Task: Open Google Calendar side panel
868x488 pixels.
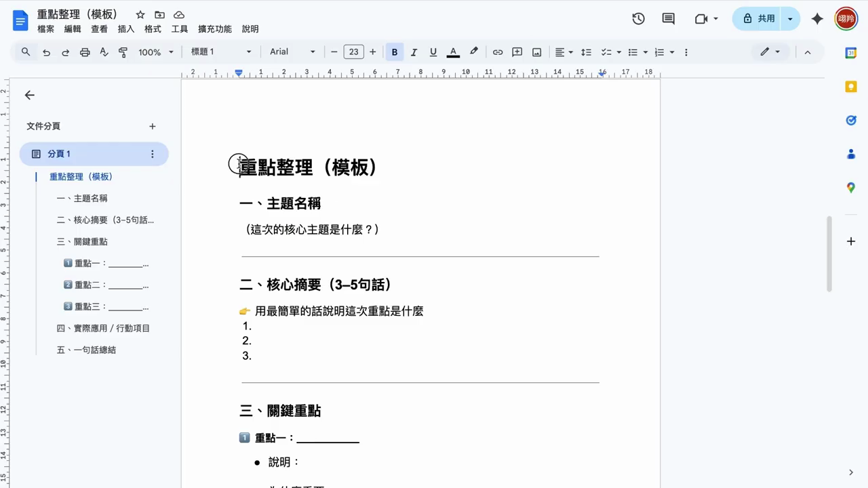Action: 851,53
